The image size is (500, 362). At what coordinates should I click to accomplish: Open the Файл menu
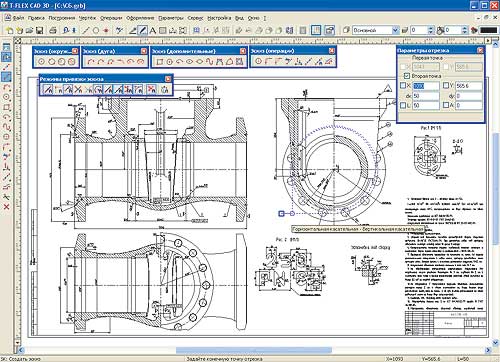pos(18,18)
